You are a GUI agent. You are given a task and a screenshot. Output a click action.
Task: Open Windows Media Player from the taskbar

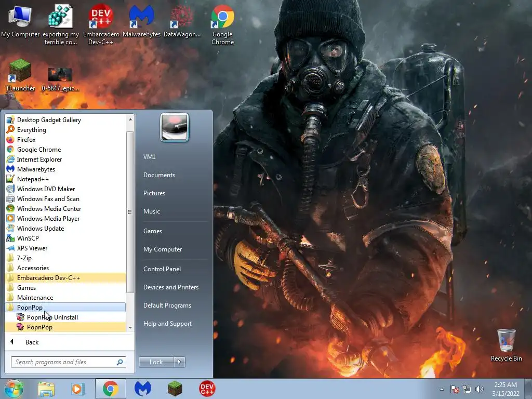click(x=77, y=389)
